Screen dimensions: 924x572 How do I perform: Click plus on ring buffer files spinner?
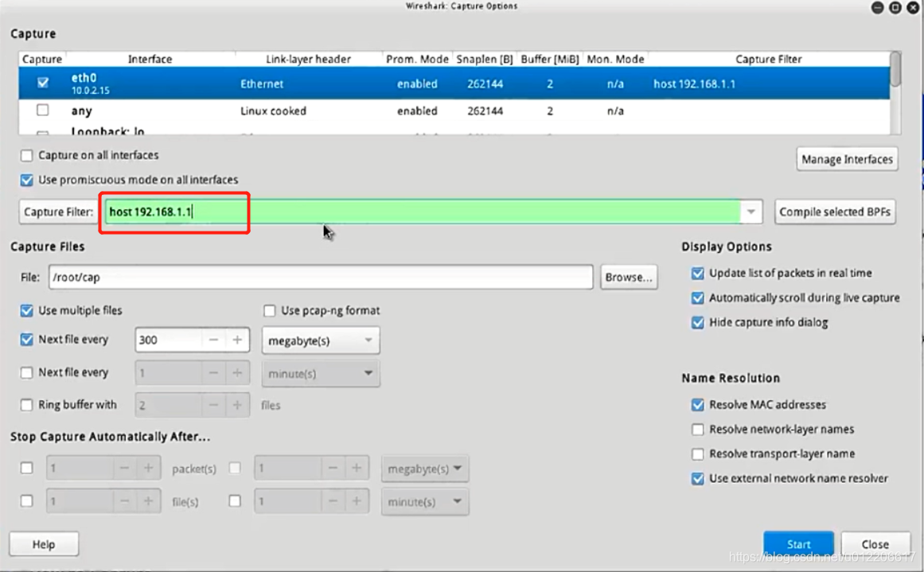pyautogui.click(x=237, y=405)
